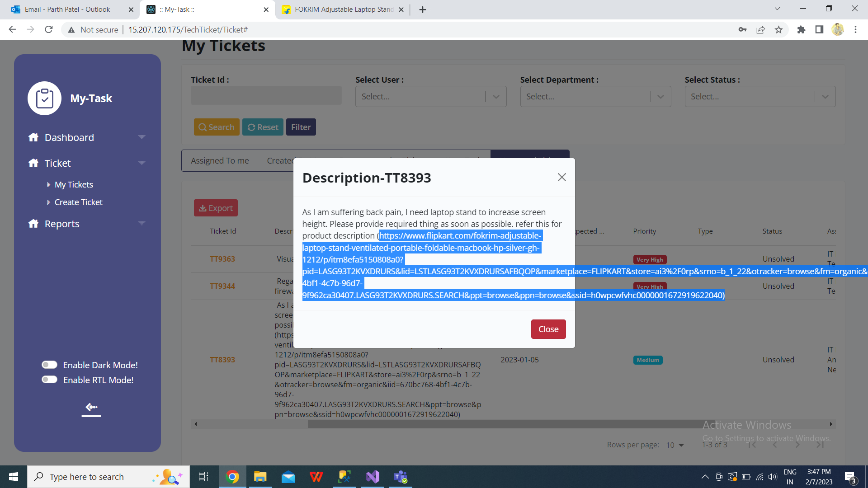Click the red Close button in dialog
The image size is (868, 488).
tap(548, 329)
